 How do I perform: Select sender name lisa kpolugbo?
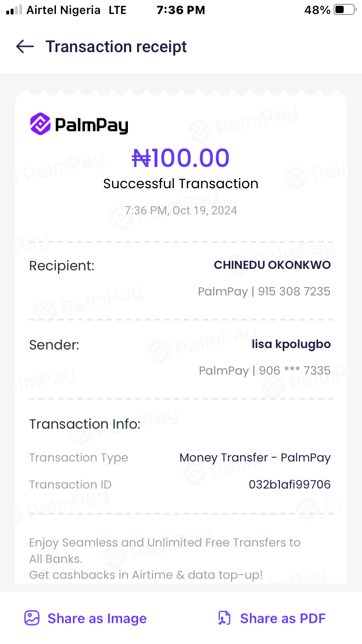291,344
